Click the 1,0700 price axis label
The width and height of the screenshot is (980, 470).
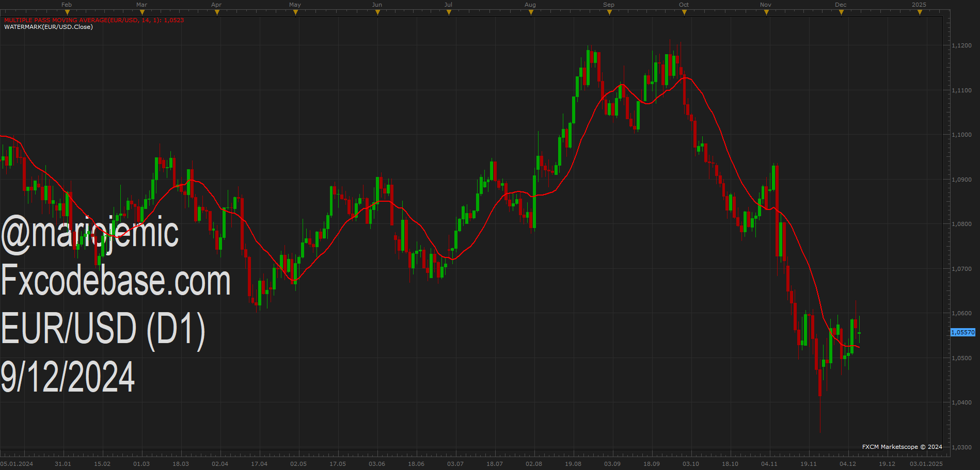point(961,269)
